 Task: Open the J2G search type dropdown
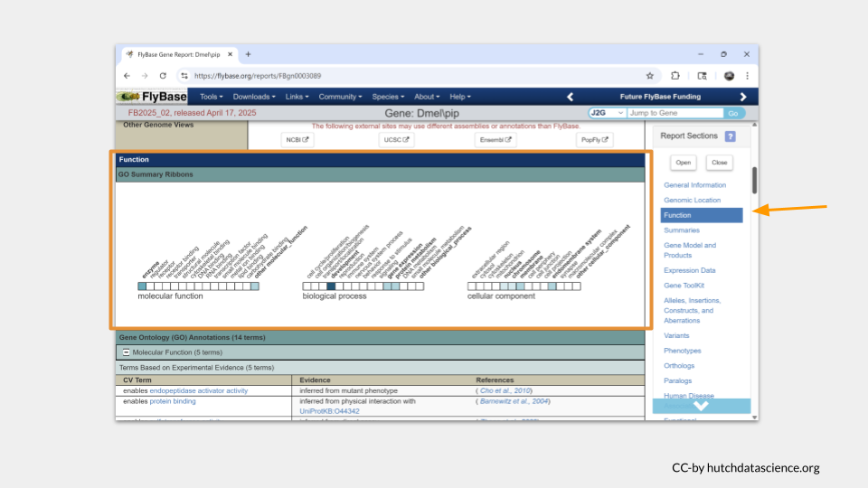(607, 113)
